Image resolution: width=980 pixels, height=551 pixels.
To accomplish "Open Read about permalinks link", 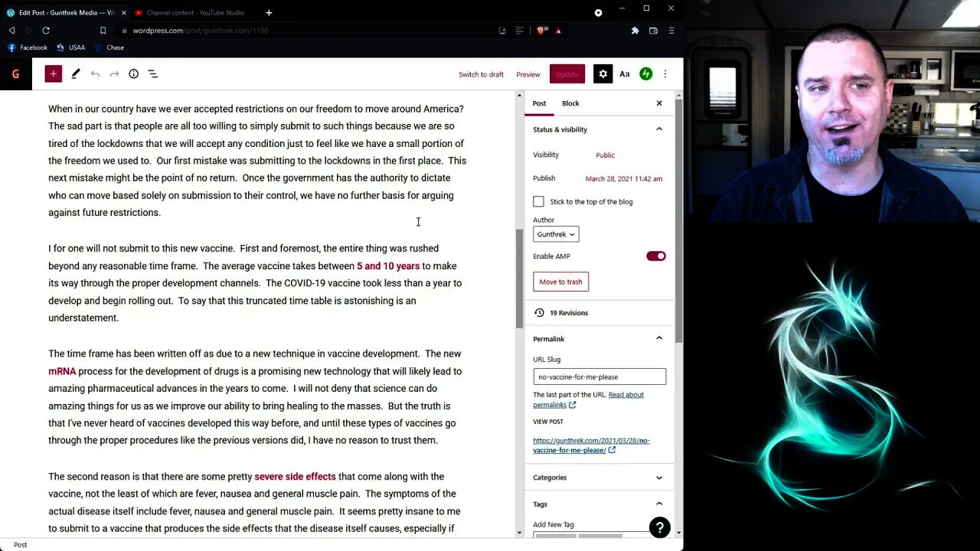I will tap(588, 399).
